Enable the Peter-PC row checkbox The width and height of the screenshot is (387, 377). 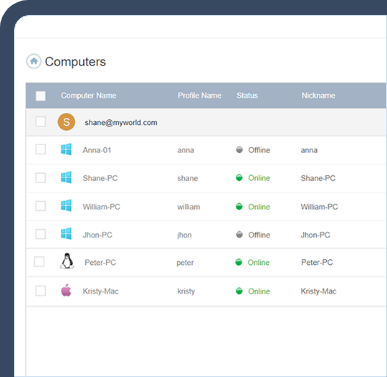coord(39,262)
